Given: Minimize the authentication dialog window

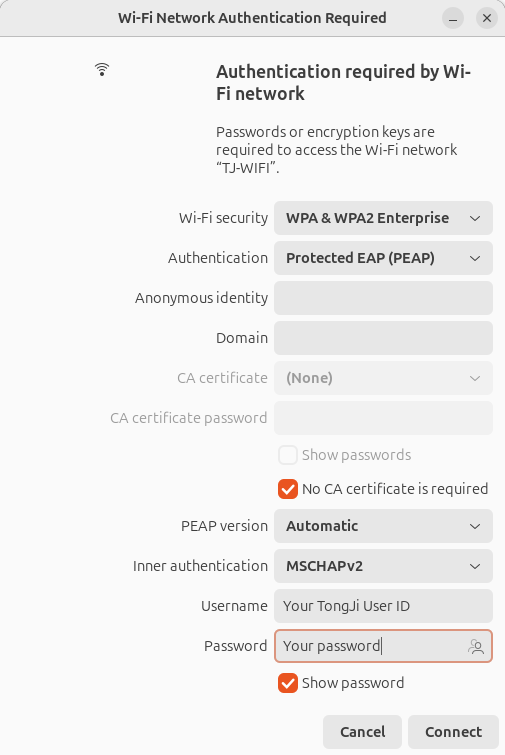Looking at the screenshot, I should [453, 18].
